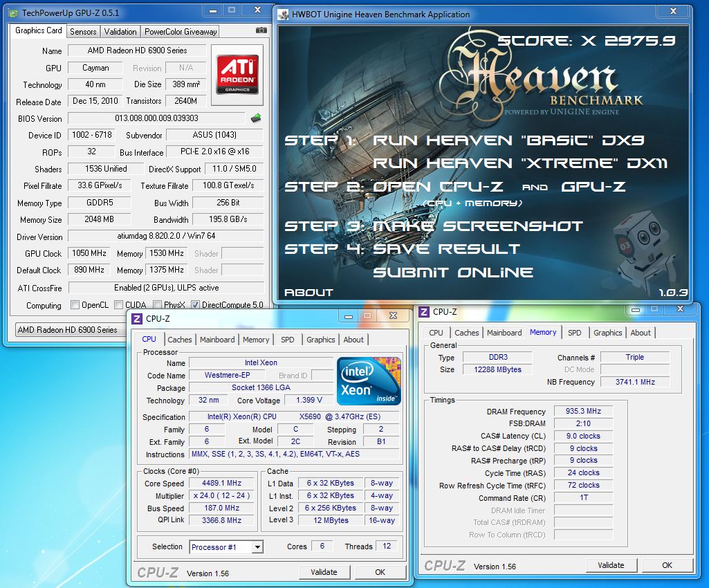Viewport: 709px width, 588px height.
Task: Select the Graphics Card tab in GPU-Z
Action: (39, 30)
